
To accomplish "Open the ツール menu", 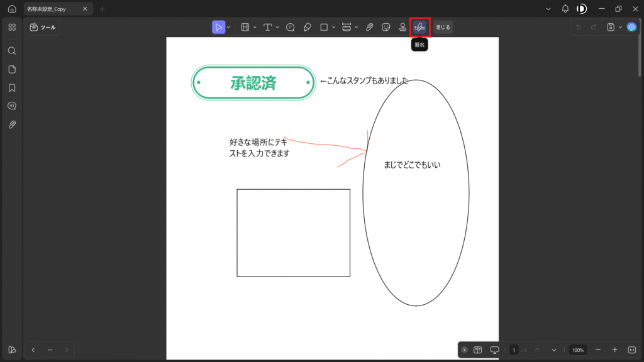I will tap(43, 27).
